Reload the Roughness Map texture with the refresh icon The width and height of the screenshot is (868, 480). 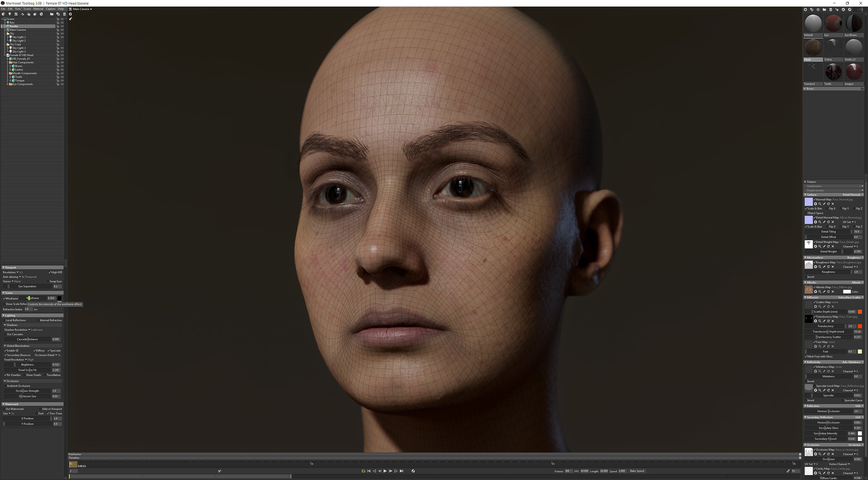click(x=828, y=267)
